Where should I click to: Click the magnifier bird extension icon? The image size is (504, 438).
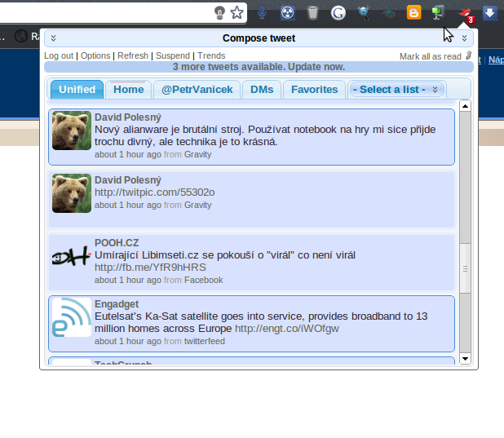pos(364,13)
